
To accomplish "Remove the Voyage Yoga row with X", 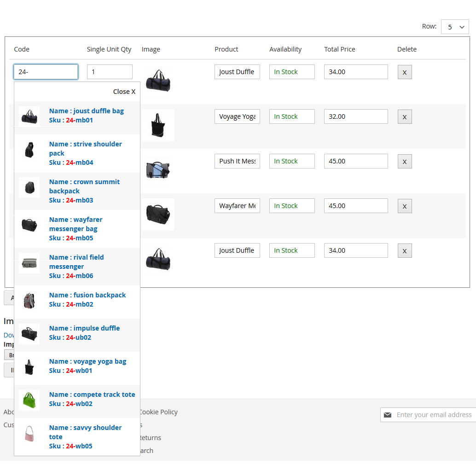I will (405, 117).
